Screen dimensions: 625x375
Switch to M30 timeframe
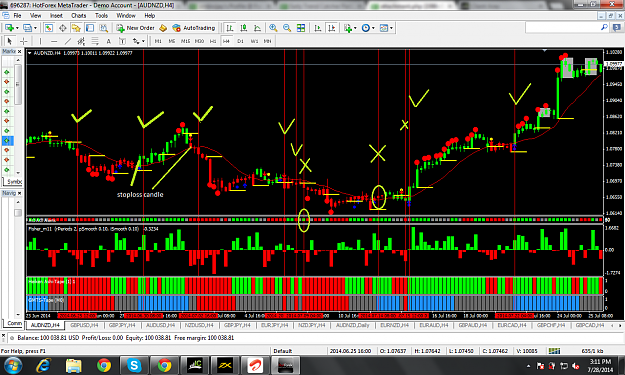pos(199,41)
